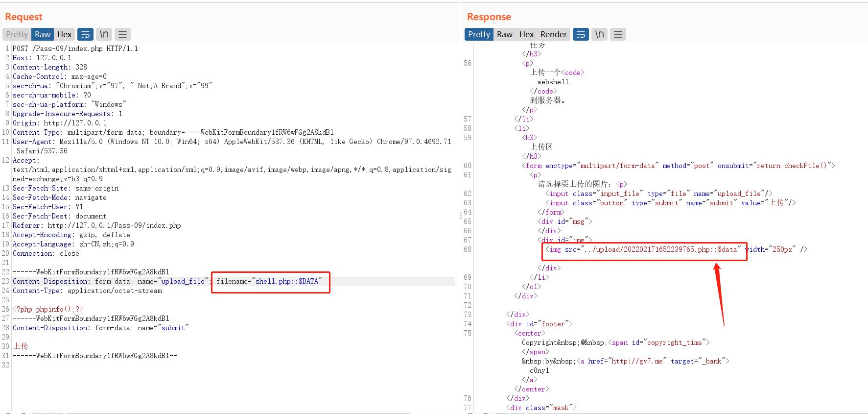Click the Connection: close header

46,253
